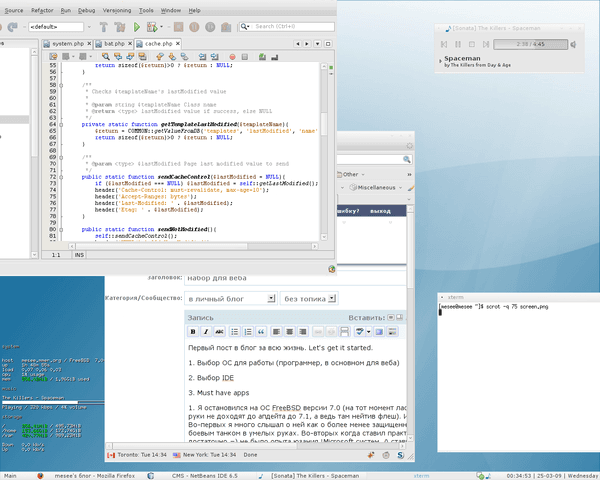Insert an unordered bullet list in blog editor
Image resolution: width=600 pixels, height=480 pixels.
tap(235, 331)
